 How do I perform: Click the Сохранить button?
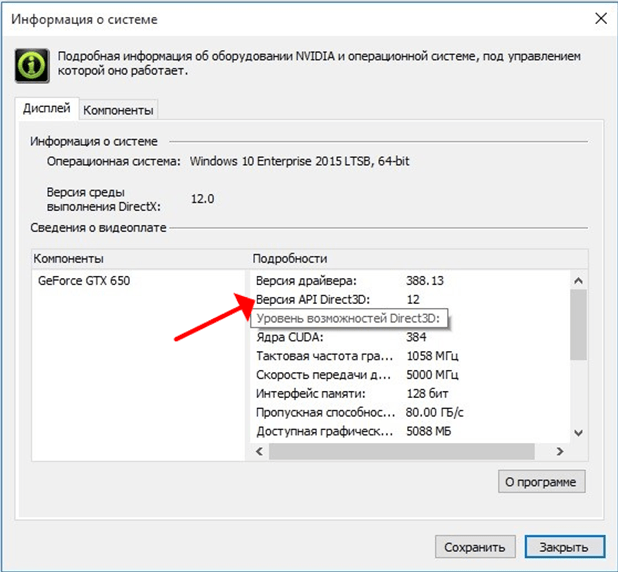coord(475,547)
